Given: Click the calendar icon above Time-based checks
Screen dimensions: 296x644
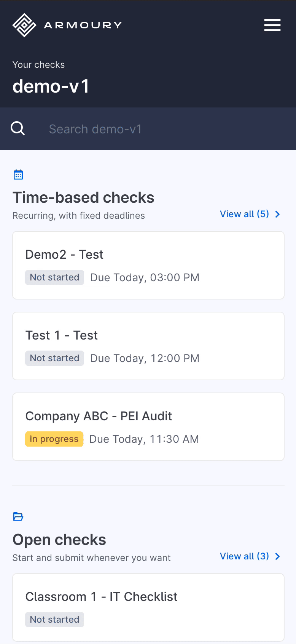Looking at the screenshot, I should click(x=18, y=175).
